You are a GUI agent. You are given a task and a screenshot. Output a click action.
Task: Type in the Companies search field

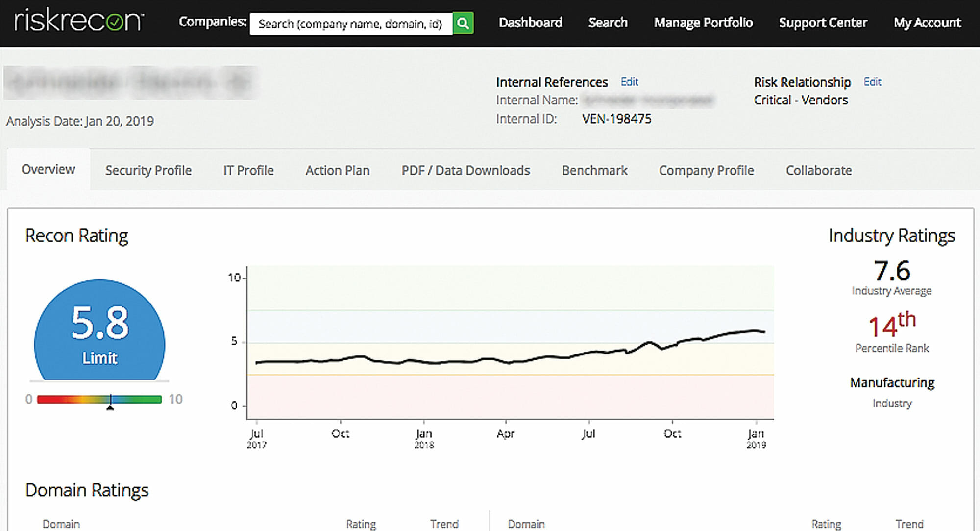tap(350, 24)
